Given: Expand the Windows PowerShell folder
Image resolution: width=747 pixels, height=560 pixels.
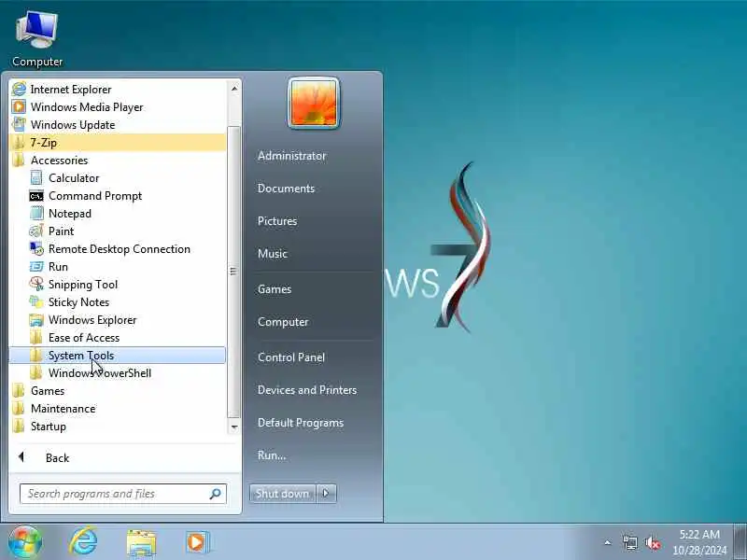Looking at the screenshot, I should point(118,373).
